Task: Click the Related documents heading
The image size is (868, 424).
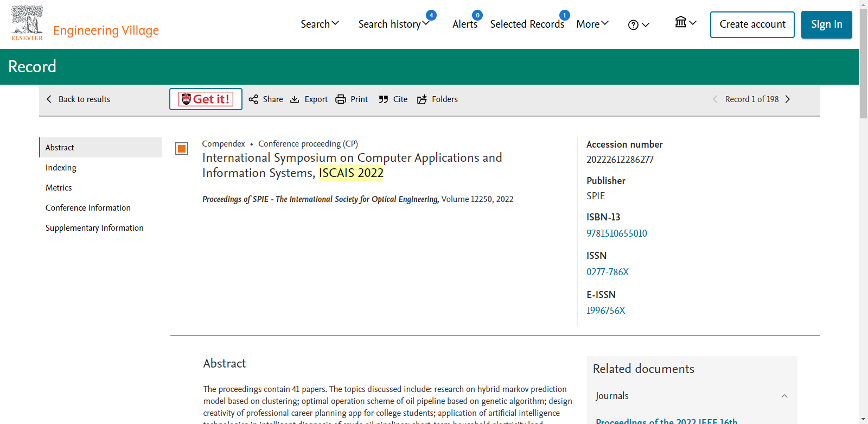Action: [x=643, y=369]
